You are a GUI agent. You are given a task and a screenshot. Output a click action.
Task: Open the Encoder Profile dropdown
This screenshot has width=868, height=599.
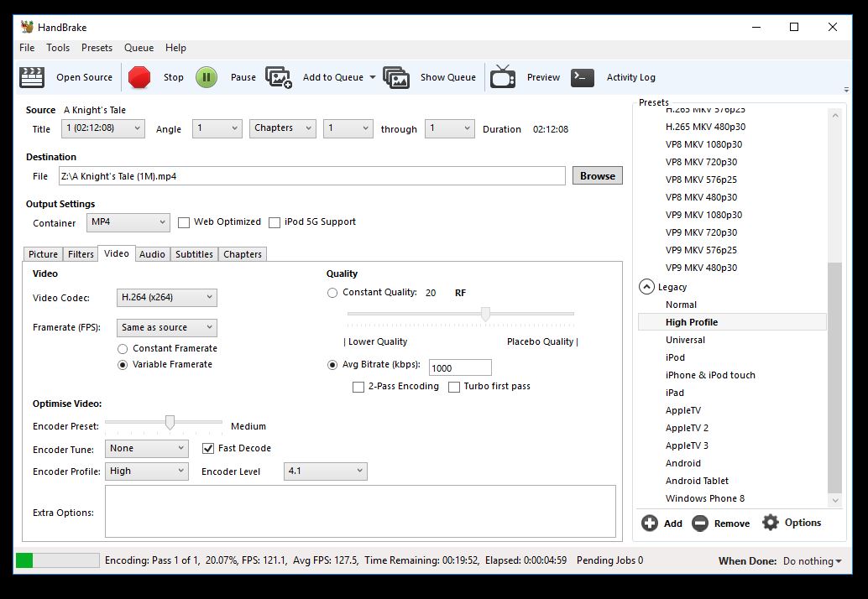[146, 471]
